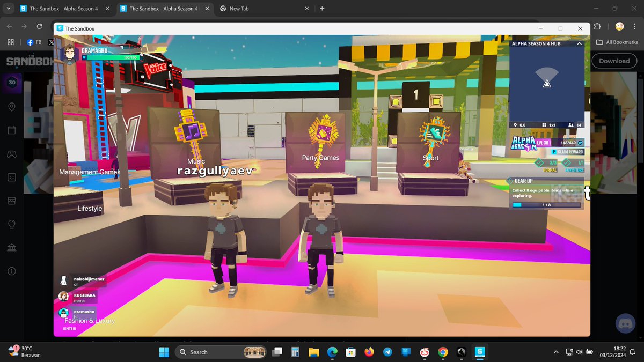Click the Fashion & Luxury label
644x362 pixels.
tap(90, 320)
